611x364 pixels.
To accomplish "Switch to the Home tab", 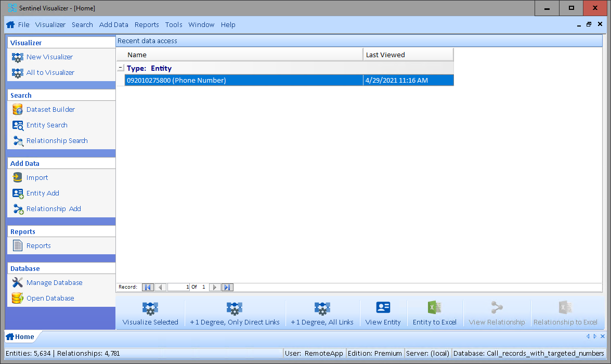I will click(20, 337).
